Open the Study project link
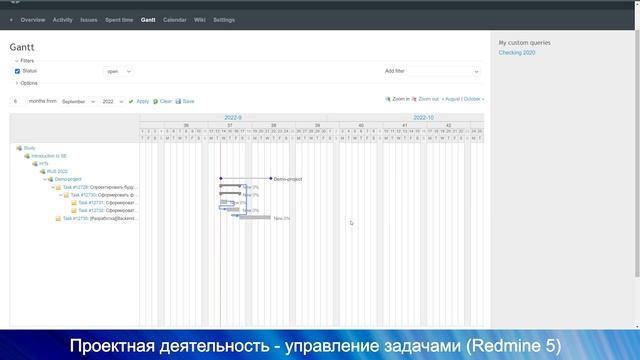Screen dimensions: 640x360 click(x=29, y=148)
